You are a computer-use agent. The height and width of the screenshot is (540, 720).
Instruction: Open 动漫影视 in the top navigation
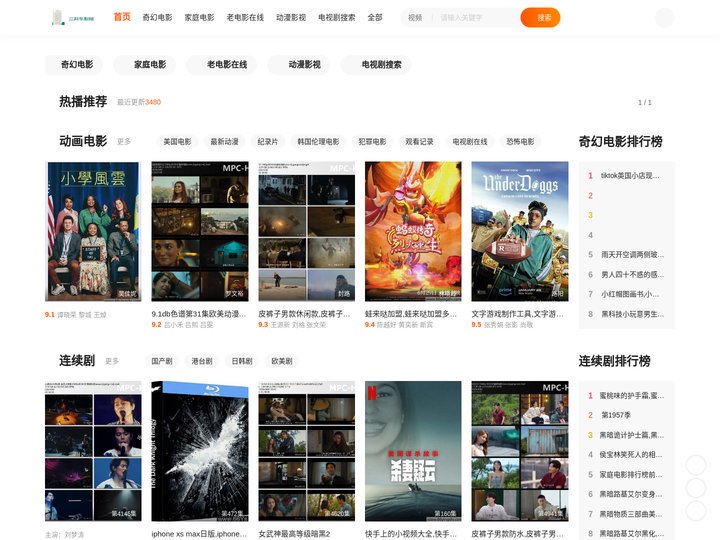pyautogui.click(x=291, y=17)
